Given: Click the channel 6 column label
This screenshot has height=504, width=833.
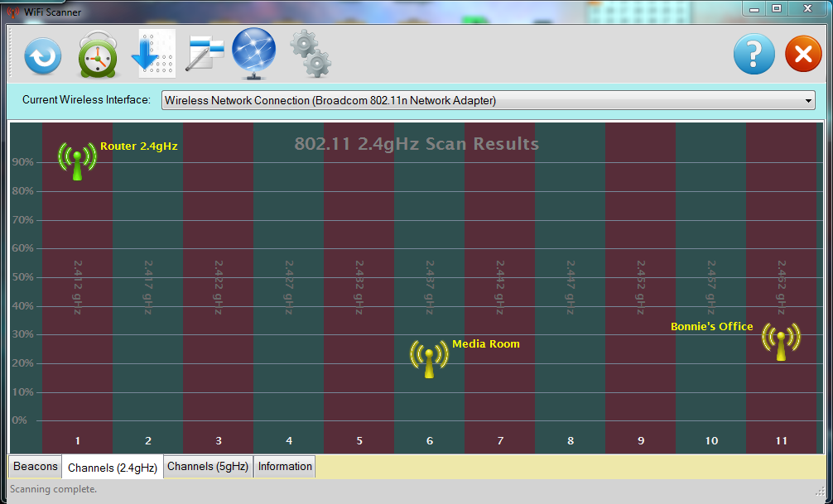Looking at the screenshot, I should click(429, 441).
